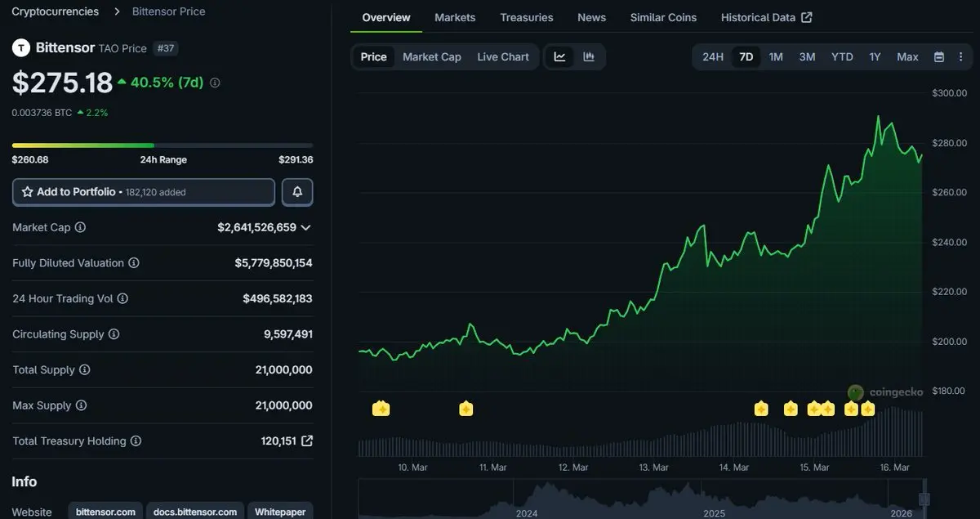
Task: Click the Cryptocurrencies breadcrumb link
Action: 56,11
